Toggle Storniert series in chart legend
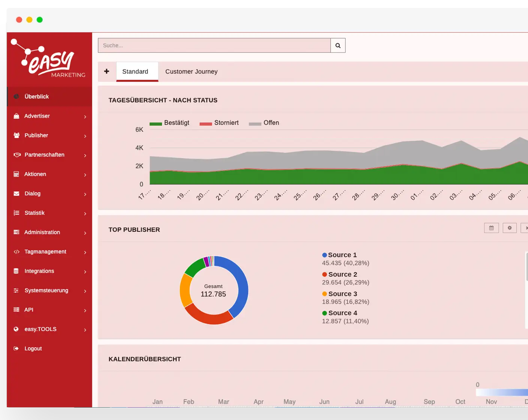Viewport: 528px width, 420px height. coord(219,123)
